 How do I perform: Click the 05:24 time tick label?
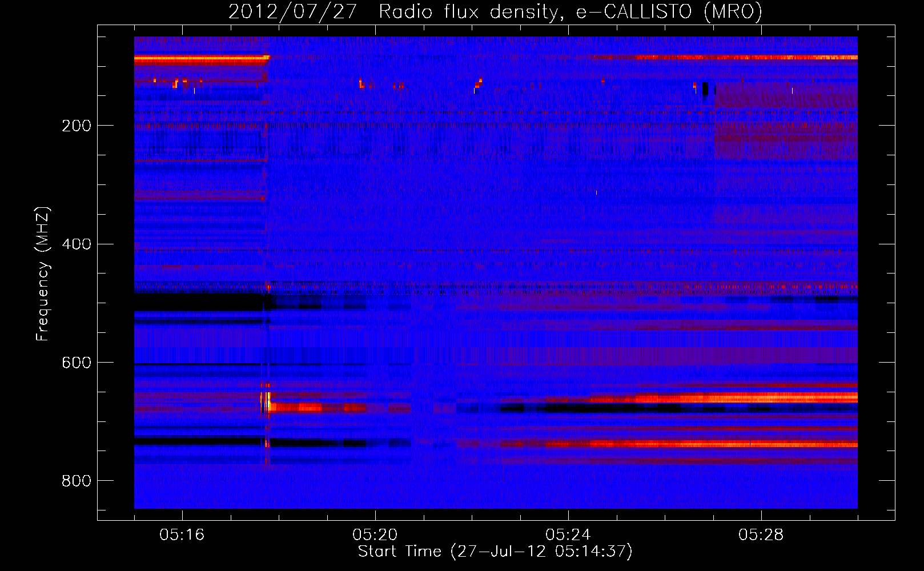point(568,535)
